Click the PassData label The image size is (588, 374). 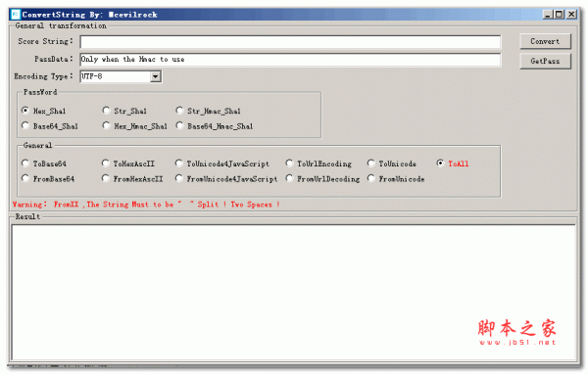point(54,59)
